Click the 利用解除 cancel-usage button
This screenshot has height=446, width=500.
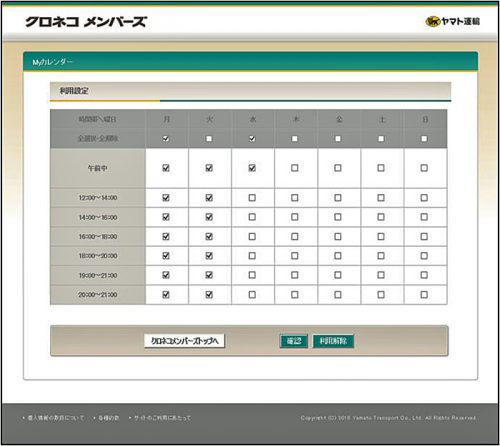pos(333,341)
